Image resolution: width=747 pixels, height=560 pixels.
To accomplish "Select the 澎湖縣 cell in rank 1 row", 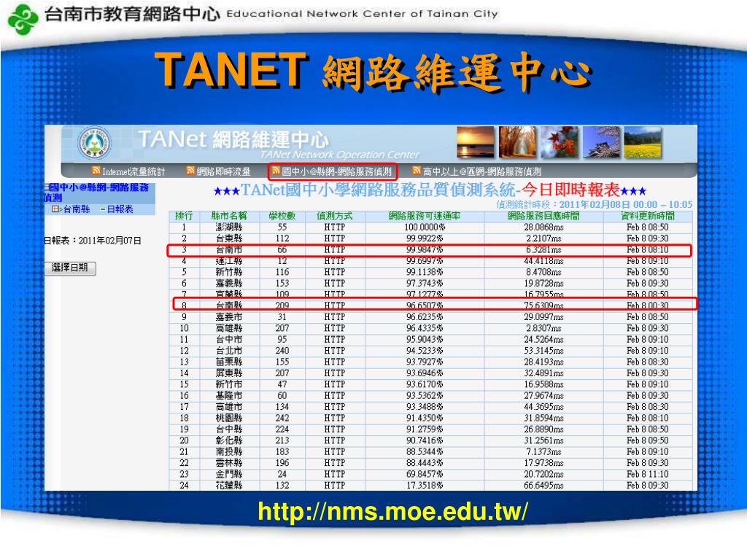I will pos(229,227).
